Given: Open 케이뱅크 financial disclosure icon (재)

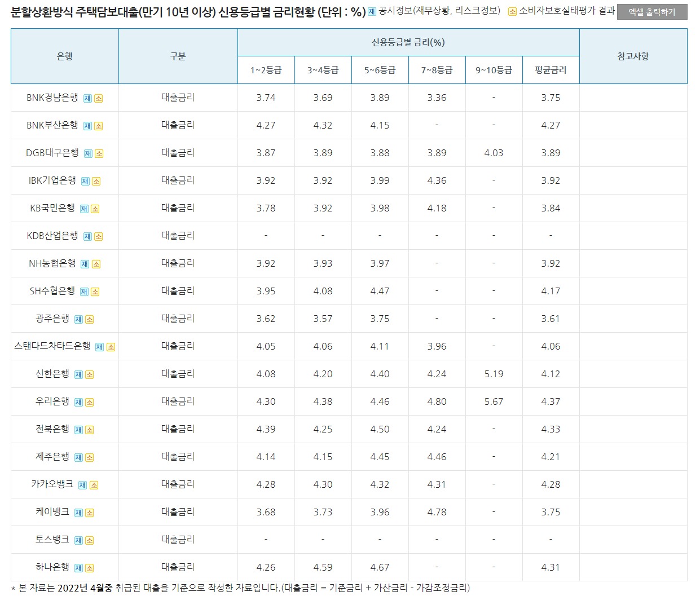Looking at the screenshot, I should (78, 513).
